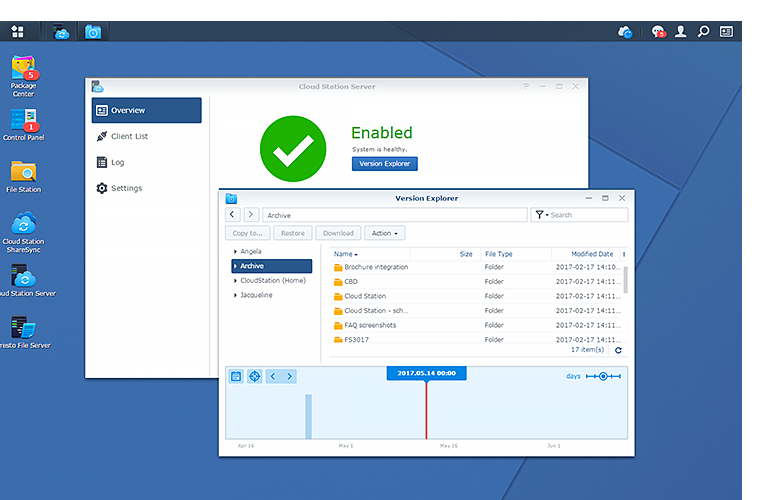This screenshot has width=770, height=500.
Task: Expand the Angela folder tree node
Action: [235, 252]
